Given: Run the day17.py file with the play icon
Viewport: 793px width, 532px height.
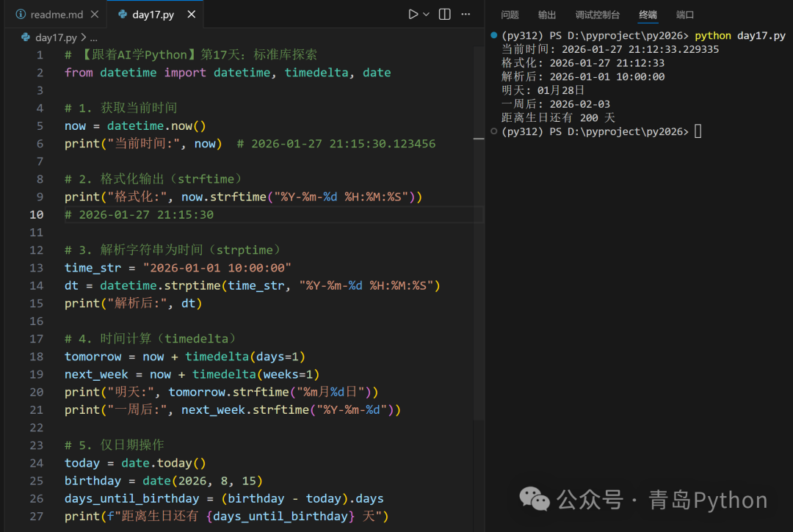Looking at the screenshot, I should point(413,12).
